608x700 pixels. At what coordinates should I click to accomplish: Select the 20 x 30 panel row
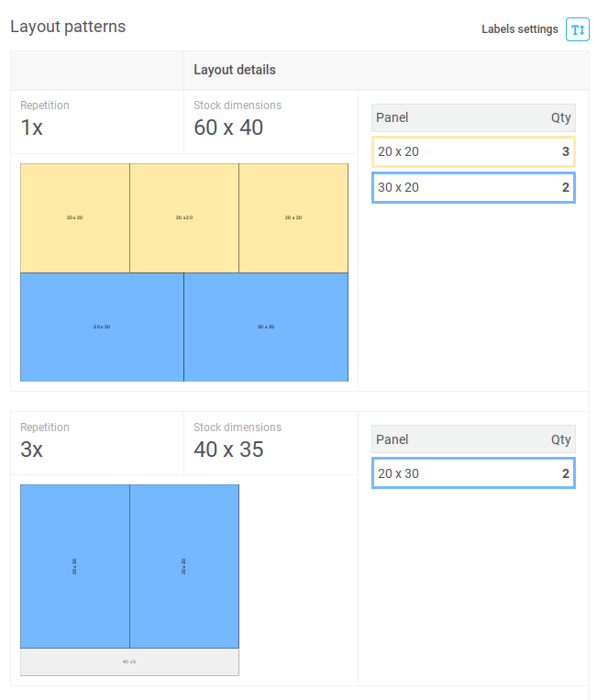[473, 473]
